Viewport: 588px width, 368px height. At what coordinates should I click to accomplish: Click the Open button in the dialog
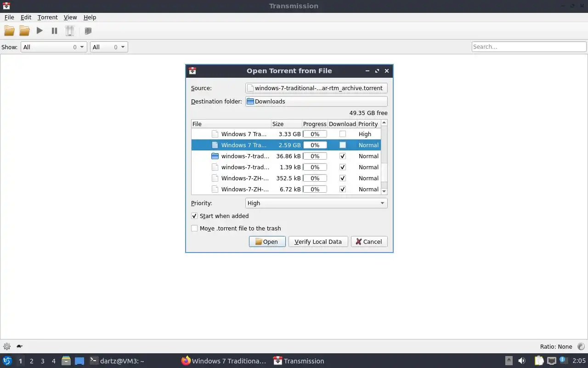[267, 241]
